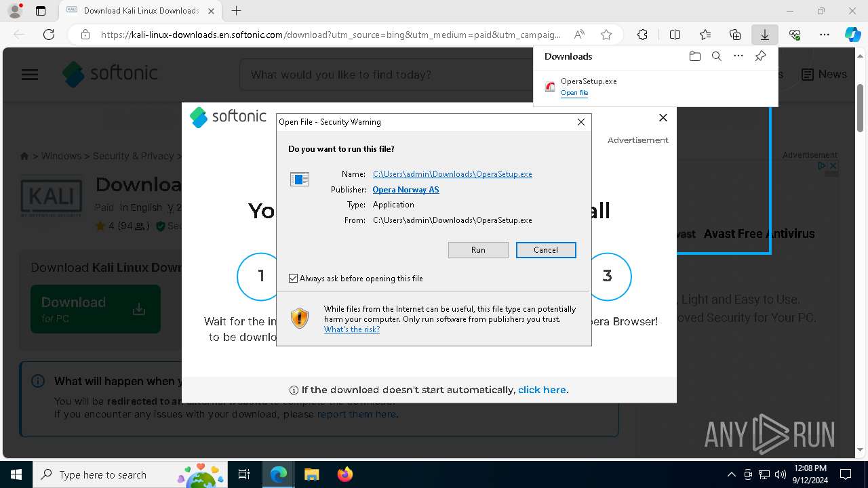Open the Extensions puzzle icon
Screen dimensions: 868x488
642,35
